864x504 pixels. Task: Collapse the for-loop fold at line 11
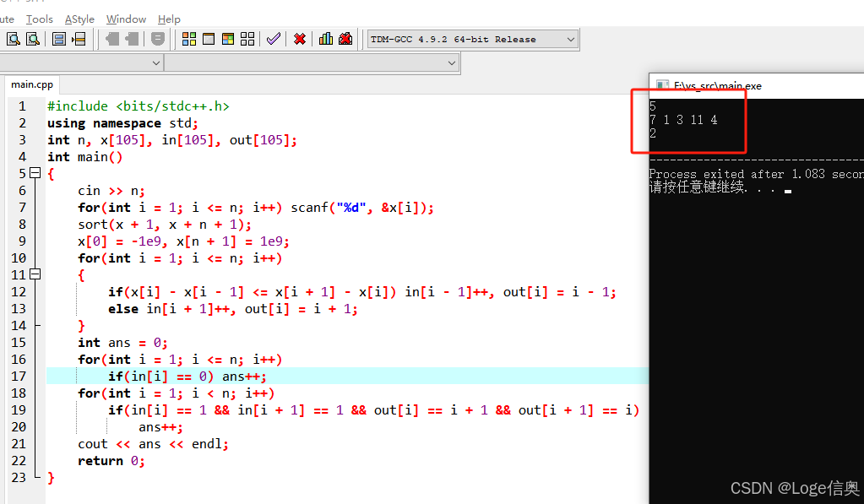[x=35, y=274]
